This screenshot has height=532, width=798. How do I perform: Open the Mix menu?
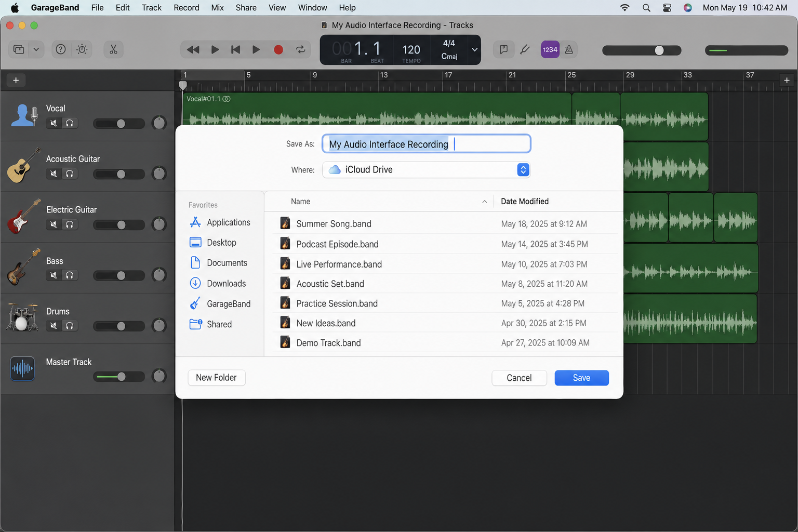[x=217, y=8]
